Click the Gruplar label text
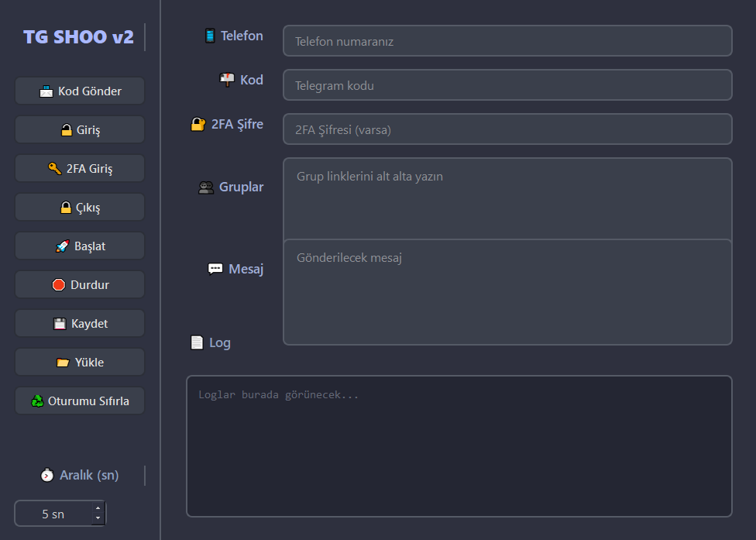 tap(241, 187)
